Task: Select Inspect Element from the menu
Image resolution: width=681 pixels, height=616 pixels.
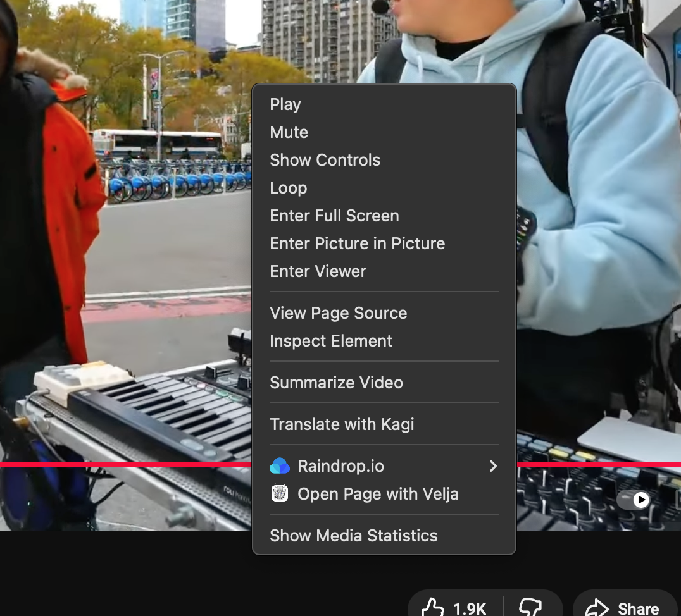Action: point(331,341)
